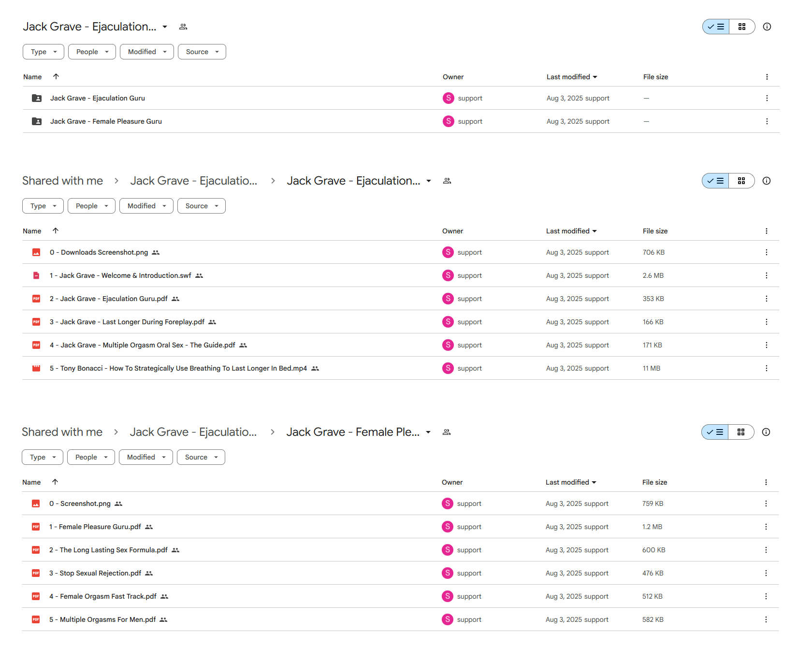This screenshot has width=812, height=661.
Task: Open more actions for 0 - Screenshot.png
Action: [766, 503]
